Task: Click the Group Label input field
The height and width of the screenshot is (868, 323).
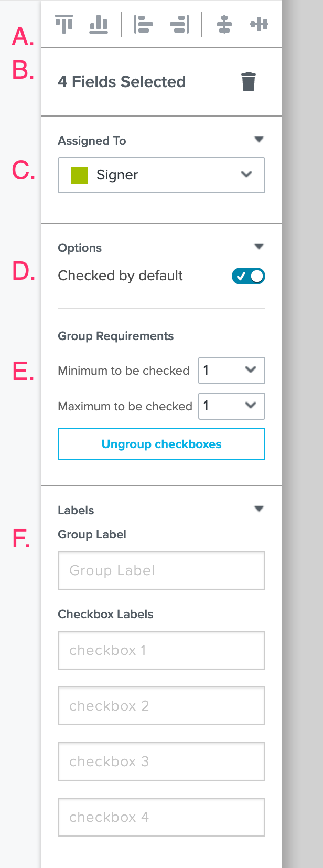Action: click(x=161, y=570)
